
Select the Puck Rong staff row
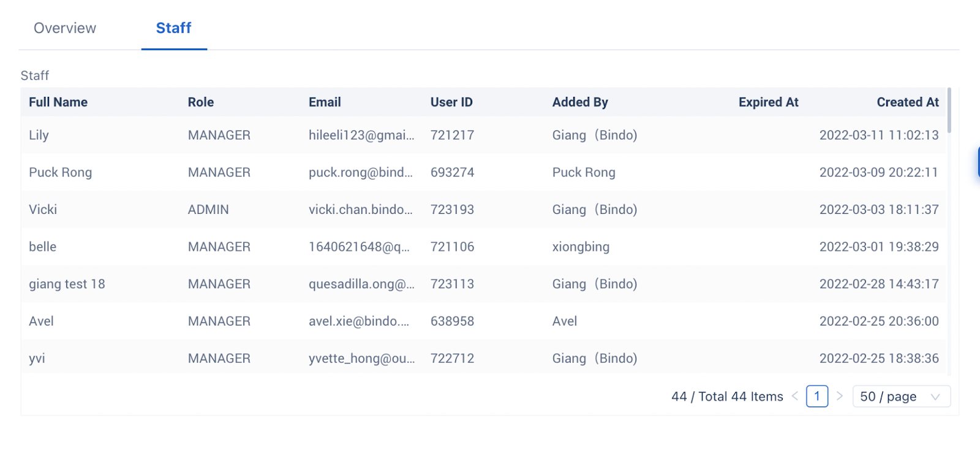pyautogui.click(x=61, y=173)
